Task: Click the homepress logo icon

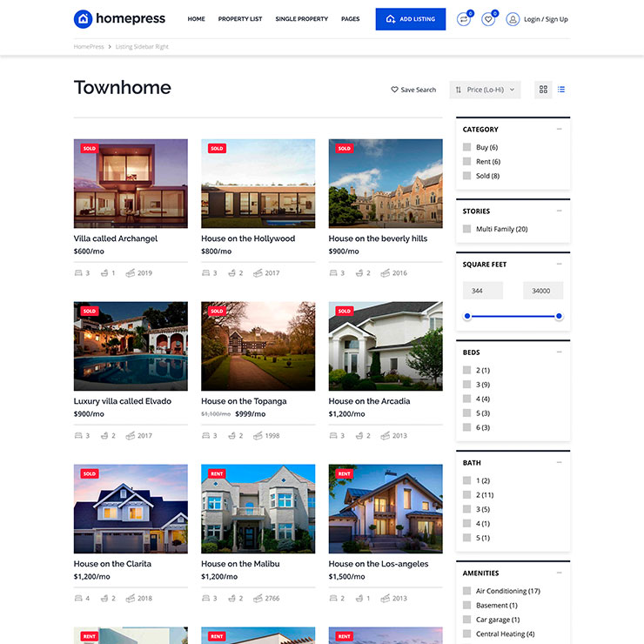Action: [x=83, y=18]
